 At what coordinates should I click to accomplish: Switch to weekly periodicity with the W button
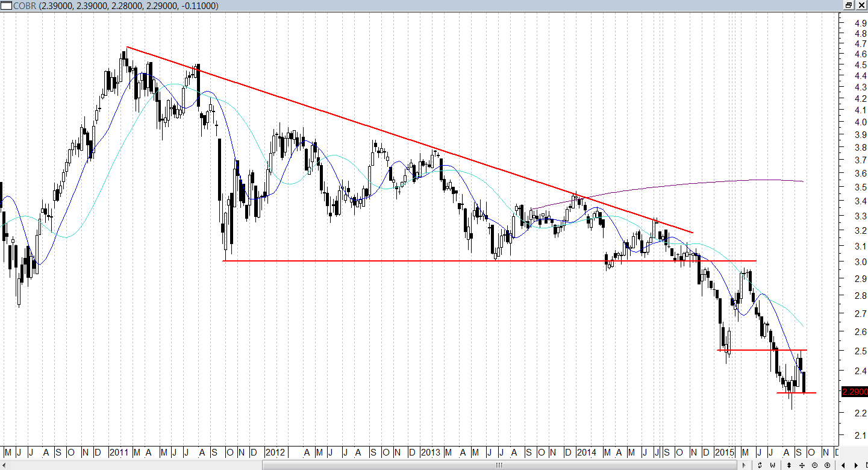[x=772, y=465]
